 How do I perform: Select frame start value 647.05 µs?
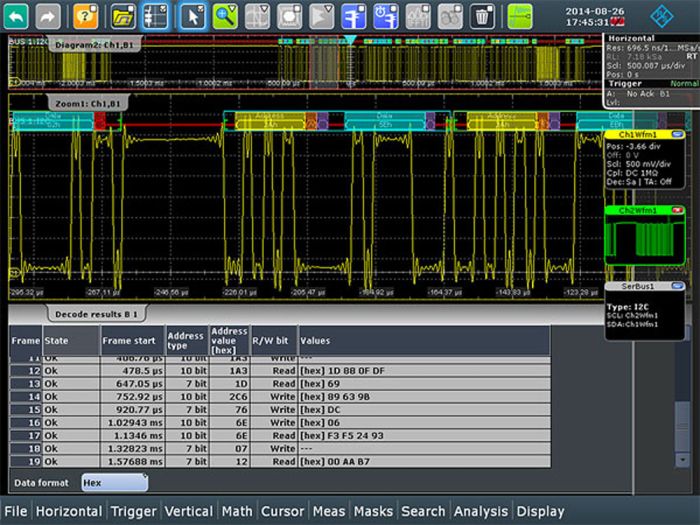133,384
